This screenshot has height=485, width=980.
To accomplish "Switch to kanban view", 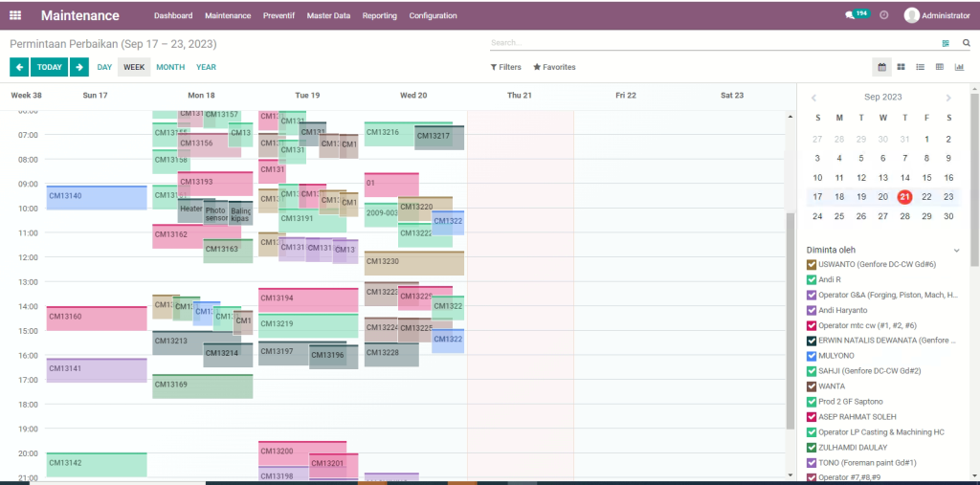I will coord(901,67).
